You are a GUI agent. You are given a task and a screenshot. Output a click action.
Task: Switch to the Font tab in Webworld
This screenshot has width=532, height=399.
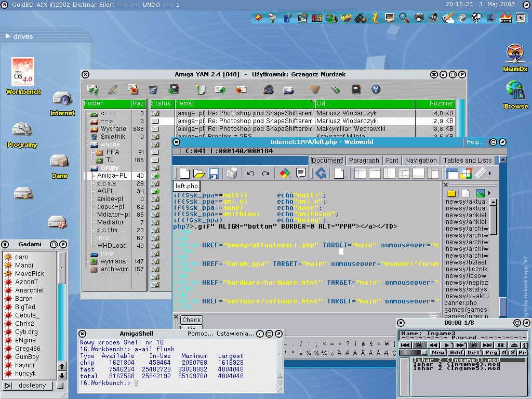pyautogui.click(x=392, y=161)
